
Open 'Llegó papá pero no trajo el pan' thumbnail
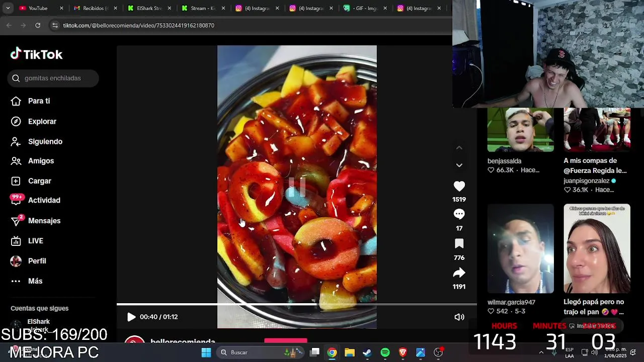point(597,248)
